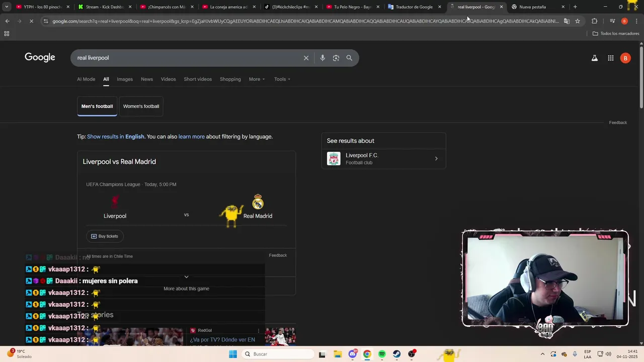Select the Short videos tab

[x=198, y=79]
